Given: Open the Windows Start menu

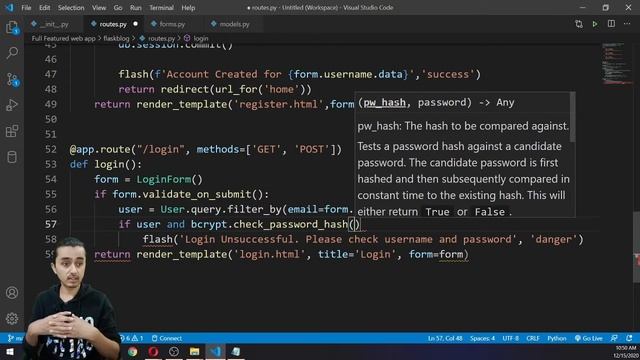Looking at the screenshot, I should tap(10, 351).
